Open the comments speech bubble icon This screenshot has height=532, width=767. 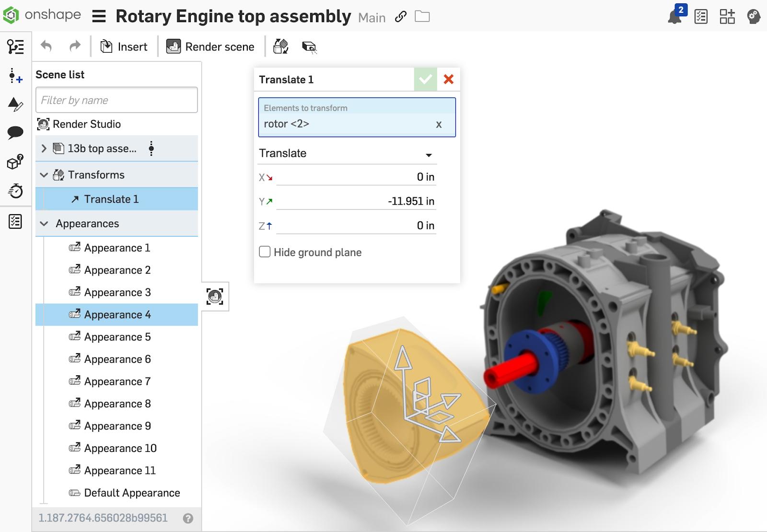point(15,133)
